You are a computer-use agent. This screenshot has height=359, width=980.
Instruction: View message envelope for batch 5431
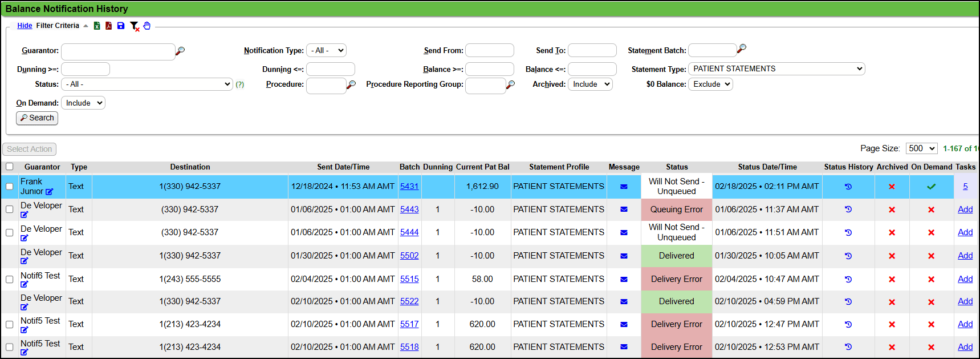click(x=624, y=187)
